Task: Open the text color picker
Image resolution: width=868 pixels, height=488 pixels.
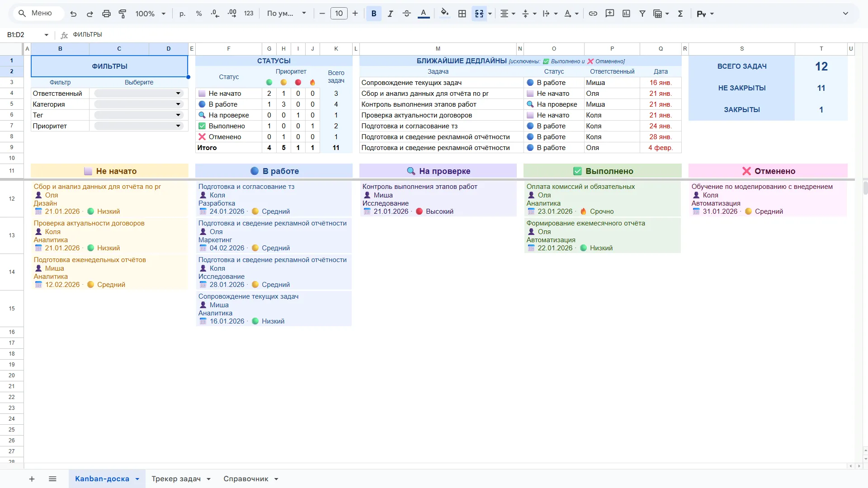Action: pyautogui.click(x=424, y=14)
